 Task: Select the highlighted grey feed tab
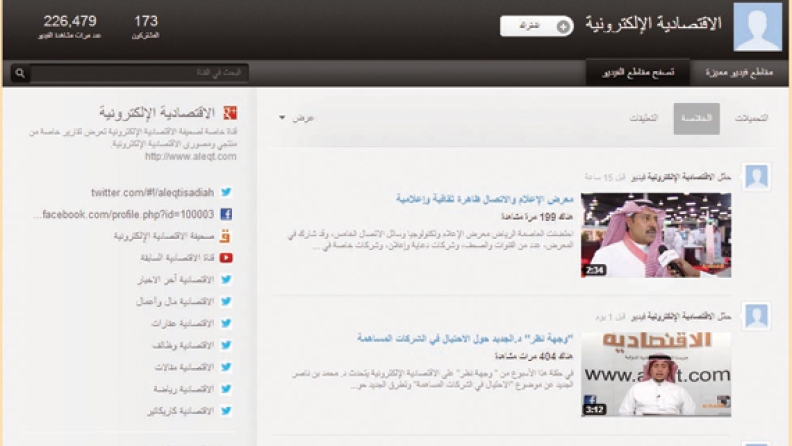[697, 118]
